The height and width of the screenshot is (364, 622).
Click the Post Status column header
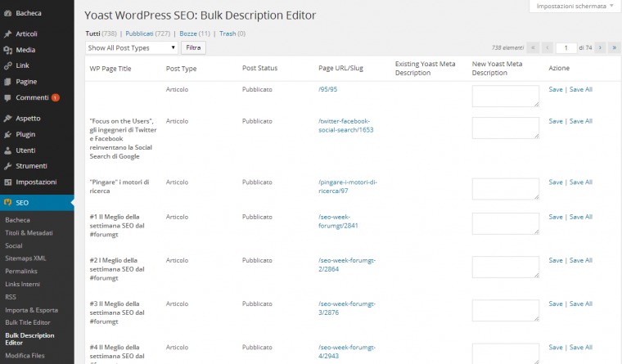coord(259,68)
